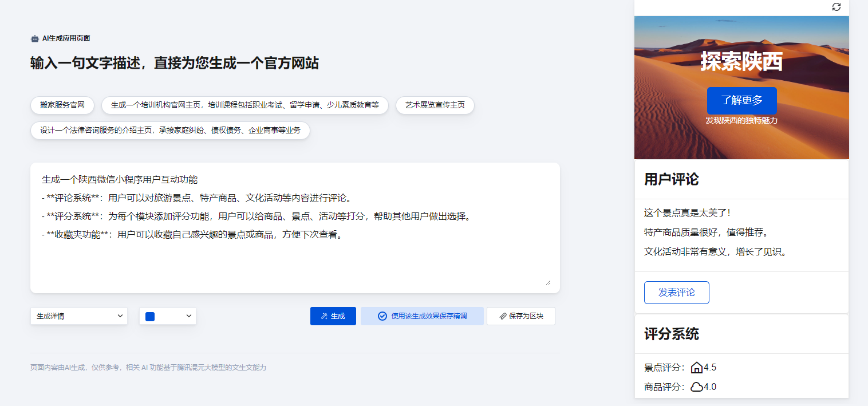Click the house icon next to 景点评分
This screenshot has width=868, height=406.
pyautogui.click(x=697, y=368)
